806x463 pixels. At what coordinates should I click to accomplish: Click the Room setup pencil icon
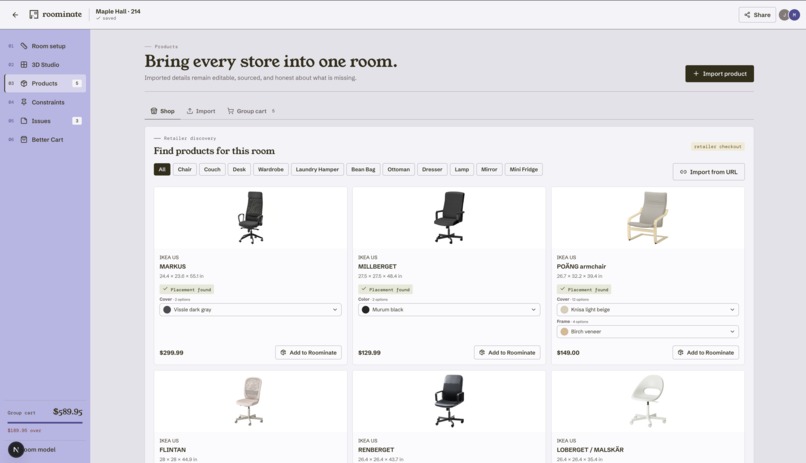[x=24, y=46]
